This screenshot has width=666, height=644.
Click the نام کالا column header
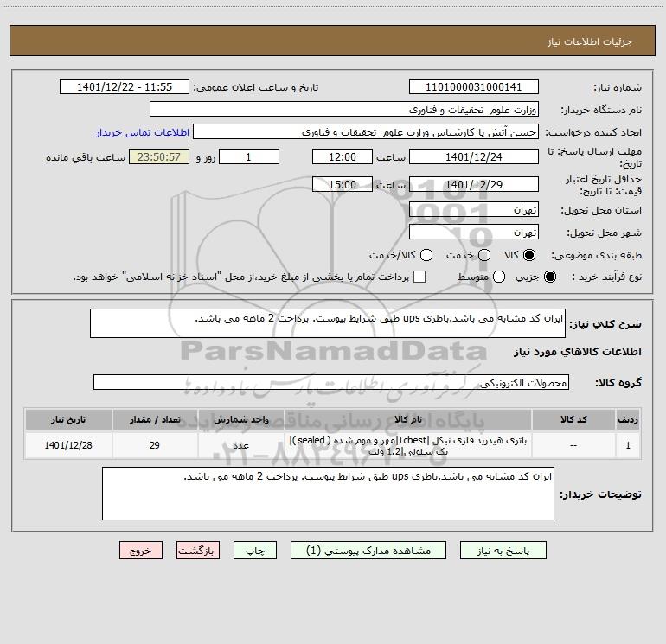coord(407,419)
